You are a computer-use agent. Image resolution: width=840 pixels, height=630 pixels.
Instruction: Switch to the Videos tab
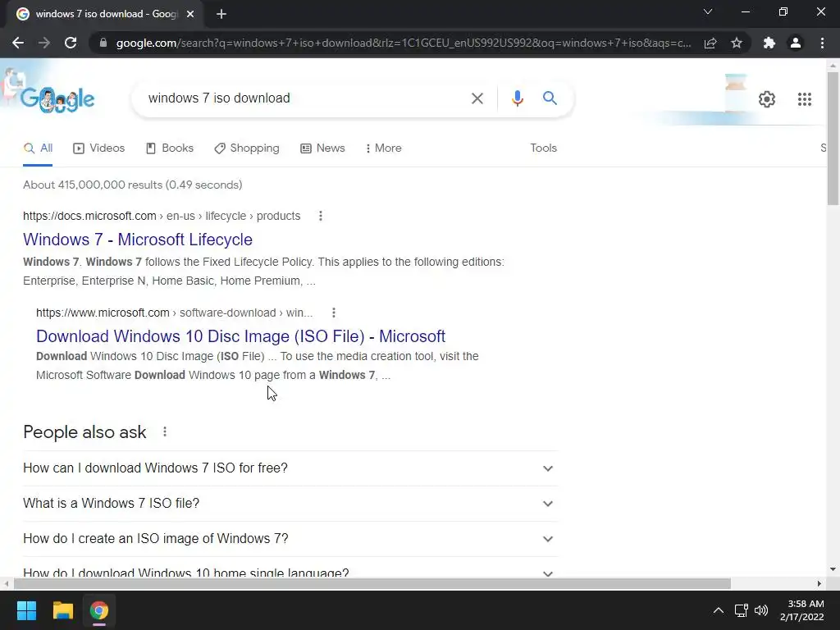point(99,148)
